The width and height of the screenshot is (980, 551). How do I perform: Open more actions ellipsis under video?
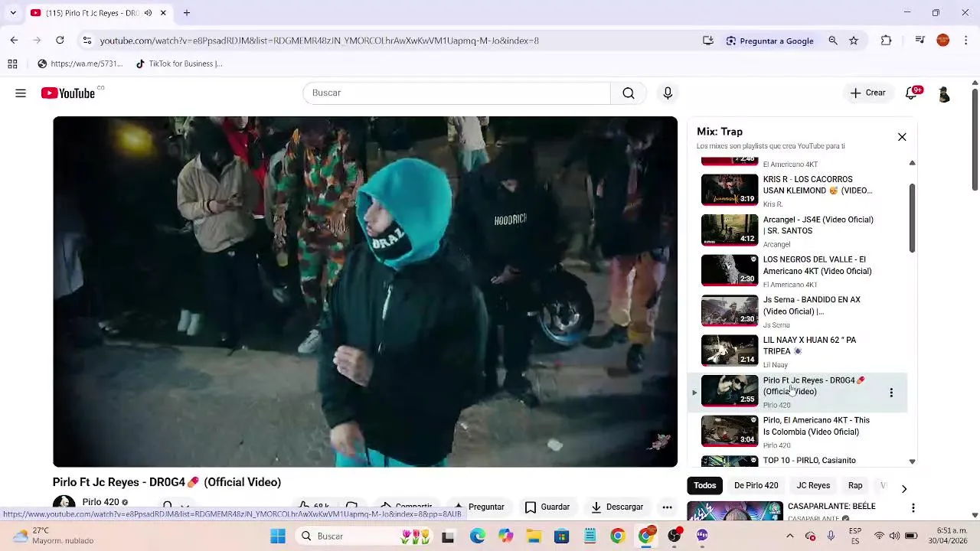668,507
